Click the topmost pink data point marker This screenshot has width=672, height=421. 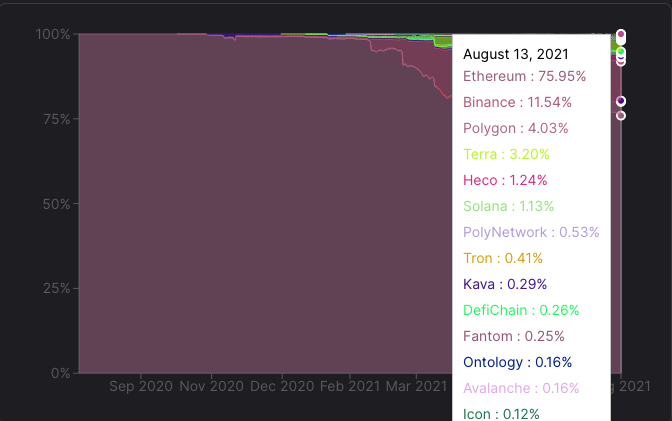click(621, 34)
